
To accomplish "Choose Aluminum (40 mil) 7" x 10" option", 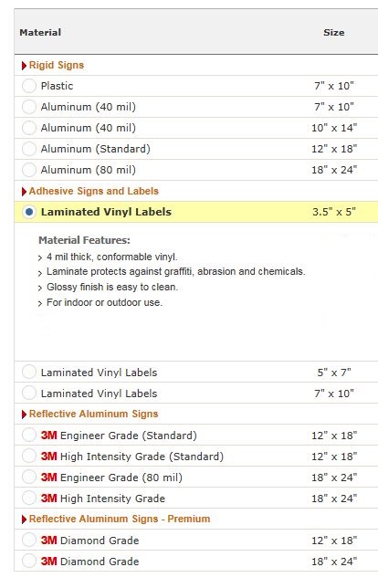I will point(29,107).
